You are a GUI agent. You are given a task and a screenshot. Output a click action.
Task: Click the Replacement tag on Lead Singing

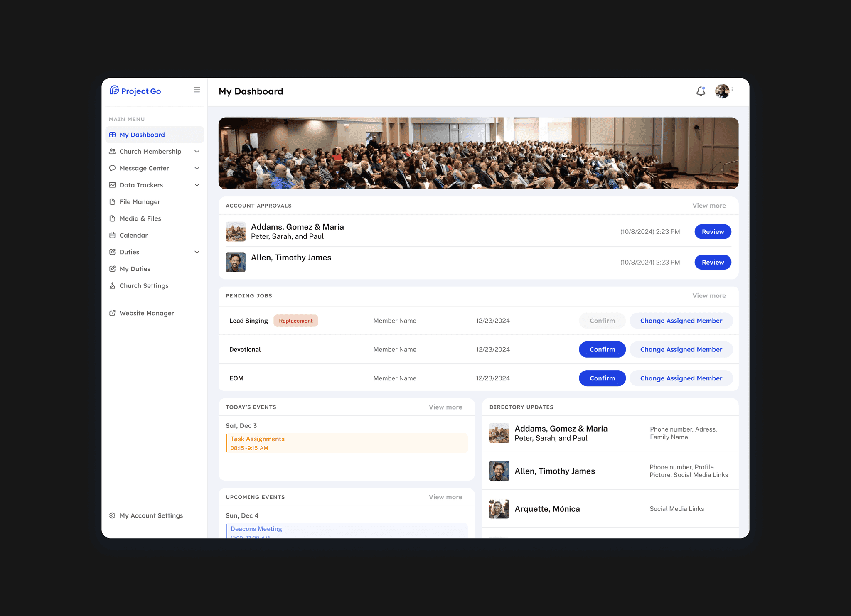coord(296,321)
